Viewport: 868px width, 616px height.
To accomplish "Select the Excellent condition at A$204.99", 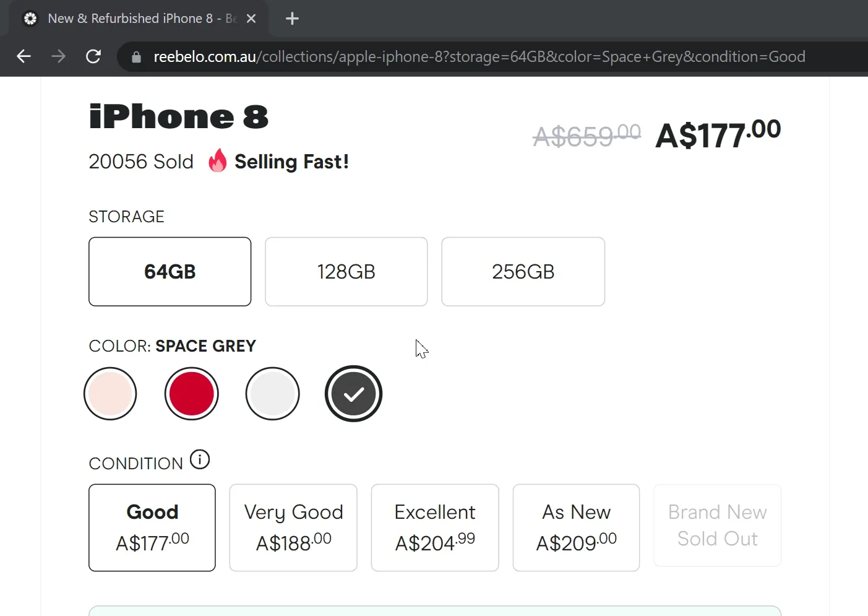I will tap(434, 527).
